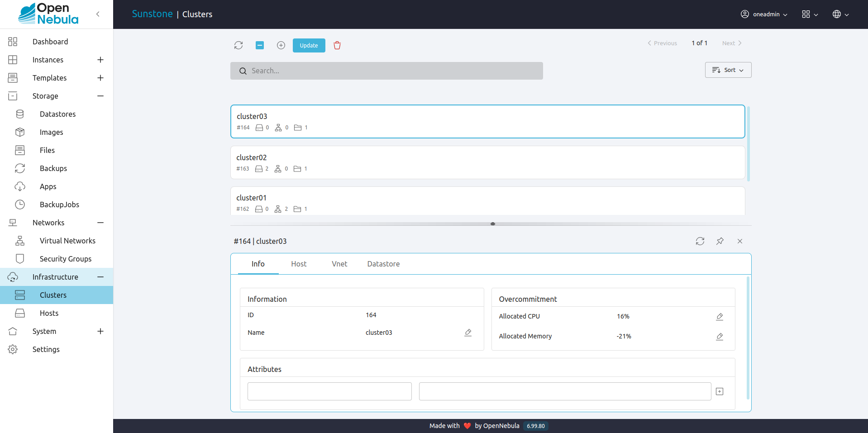Click the details panel scrollbar
Viewport: 868px width, 433px height.
[x=748, y=338]
